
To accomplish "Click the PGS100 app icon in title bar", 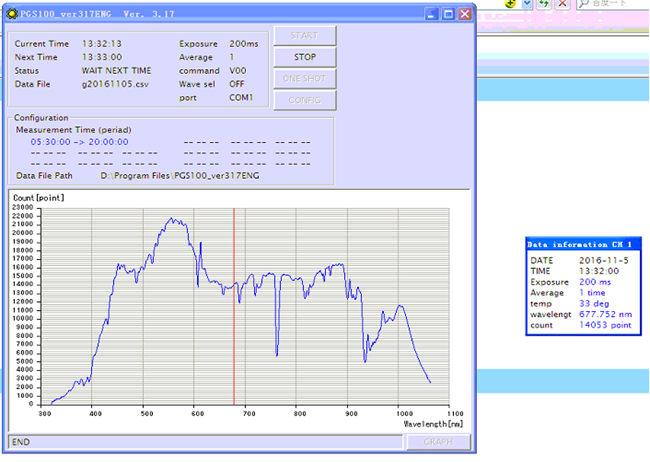I will click(x=13, y=14).
